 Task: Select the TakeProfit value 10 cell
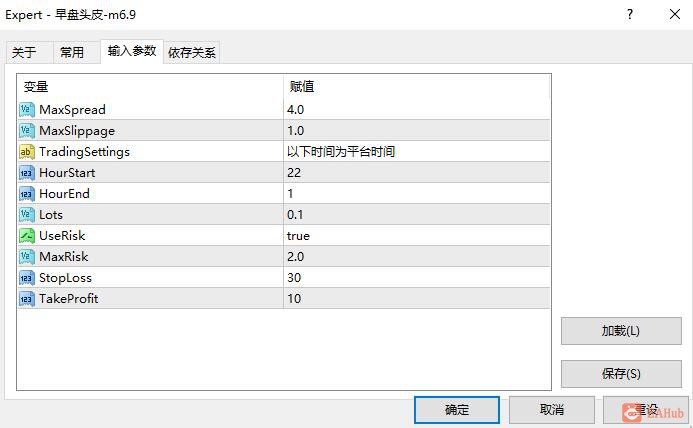point(417,298)
